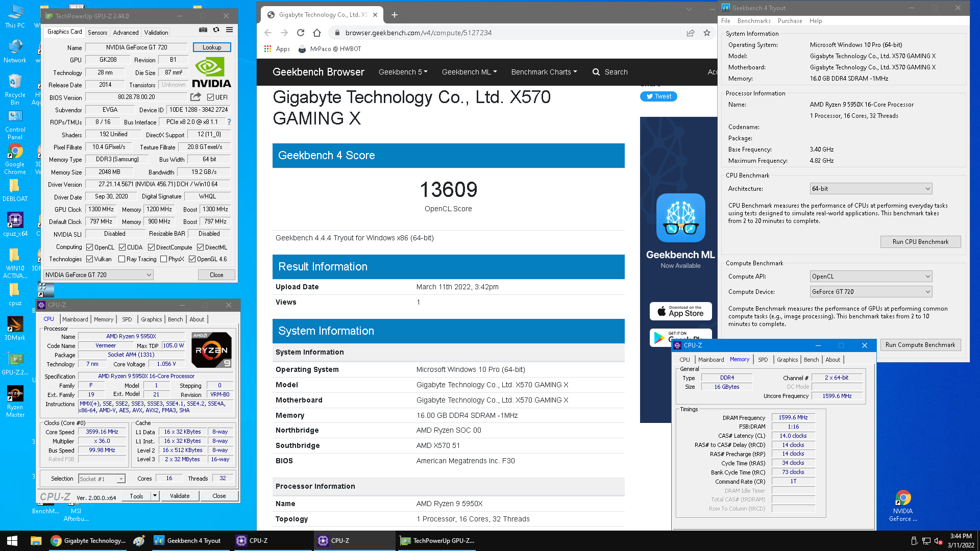Click Run CPU Benchmark button
This screenshot has height=551, width=980.
pyautogui.click(x=920, y=241)
